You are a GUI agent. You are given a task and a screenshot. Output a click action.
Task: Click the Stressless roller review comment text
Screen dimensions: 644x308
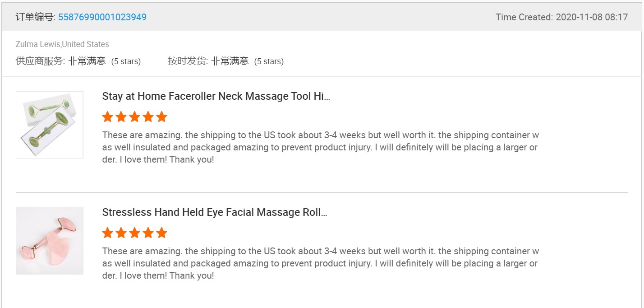click(320, 263)
